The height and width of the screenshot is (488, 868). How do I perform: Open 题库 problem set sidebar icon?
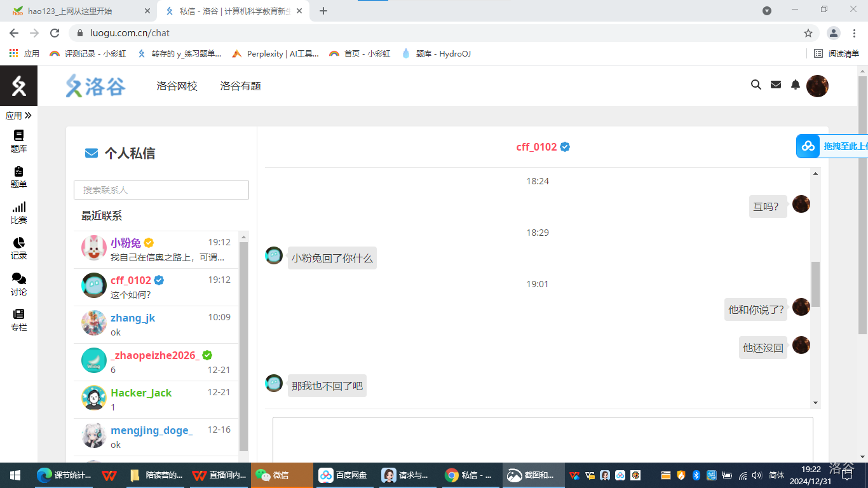pyautogui.click(x=18, y=141)
